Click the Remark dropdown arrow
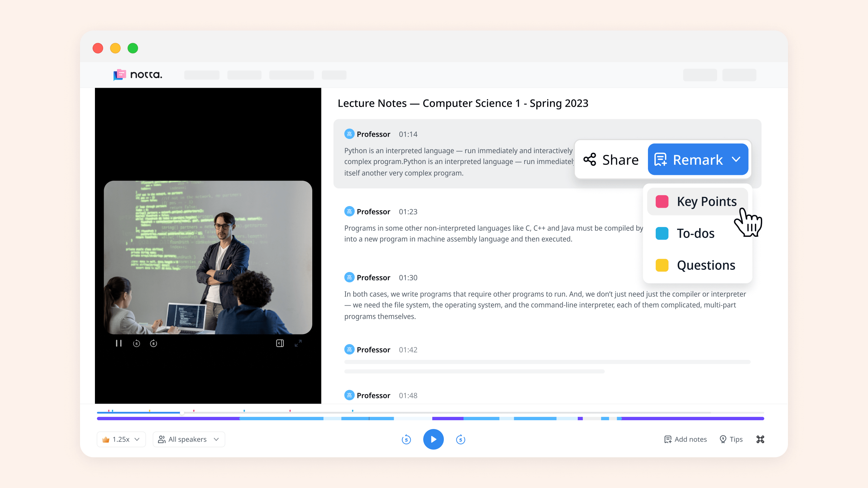This screenshot has height=488, width=868. (736, 160)
